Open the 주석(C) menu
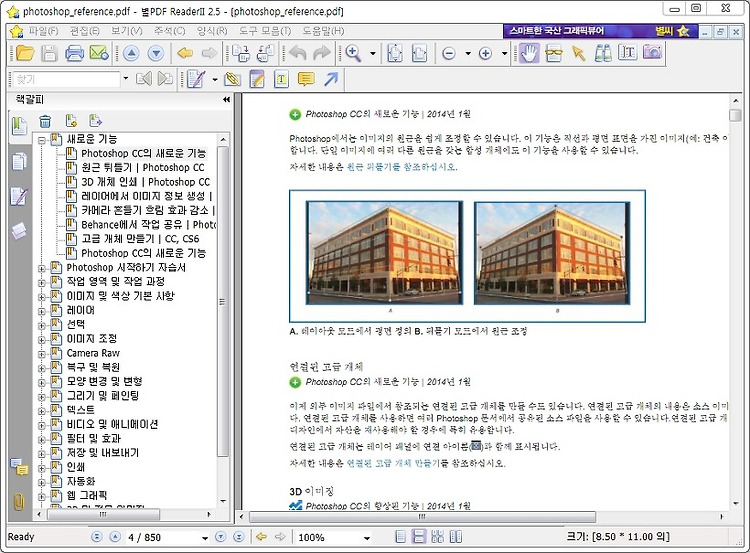The width and height of the screenshot is (750, 553). pyautogui.click(x=169, y=31)
